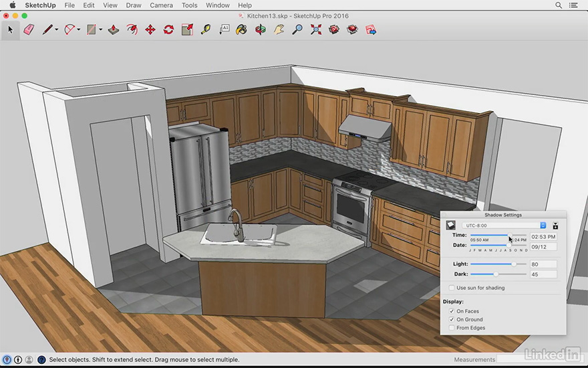Uncheck the On Ground display option
588x368 pixels.
coord(452,319)
